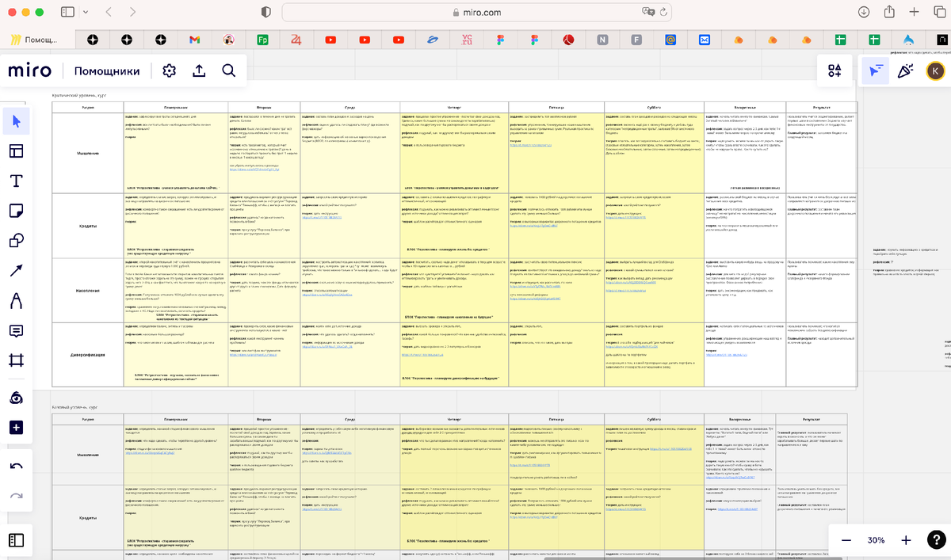Viewport: 951px width, 560px height.
Task: Open the frames panel at bottom left
Action: (16, 540)
